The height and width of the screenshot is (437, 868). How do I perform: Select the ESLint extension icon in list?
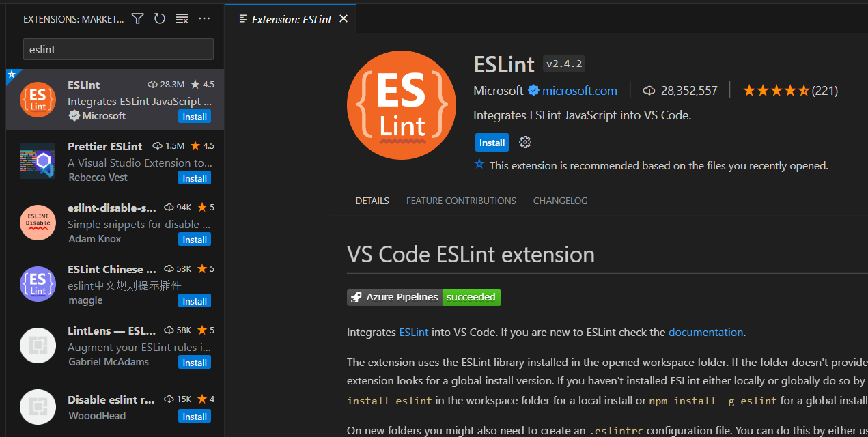pyautogui.click(x=38, y=100)
